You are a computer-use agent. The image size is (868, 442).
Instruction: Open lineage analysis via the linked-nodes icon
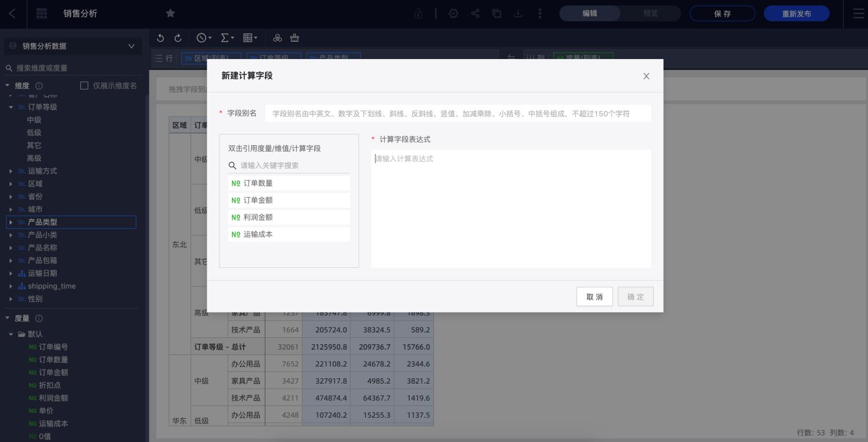tap(277, 38)
